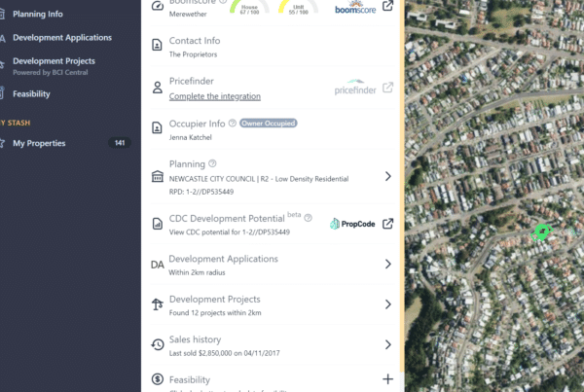Expand Feasibility with the plus icon

[x=387, y=379]
